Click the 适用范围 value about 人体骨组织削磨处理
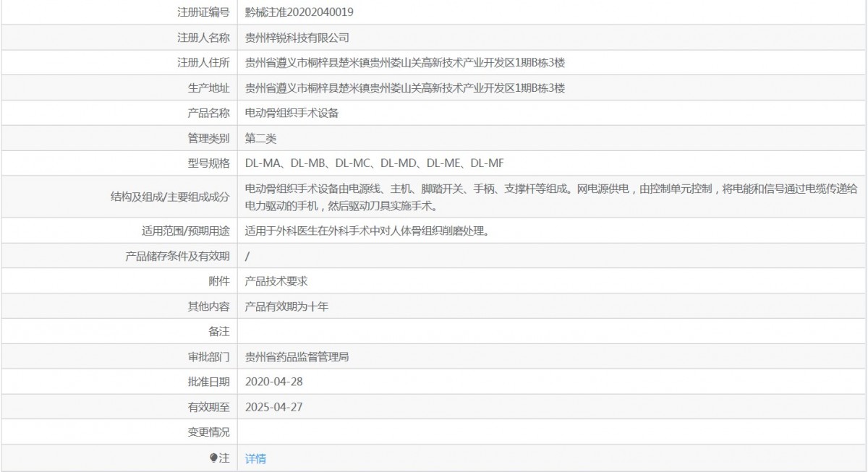The height and width of the screenshot is (472, 868). click(370, 231)
